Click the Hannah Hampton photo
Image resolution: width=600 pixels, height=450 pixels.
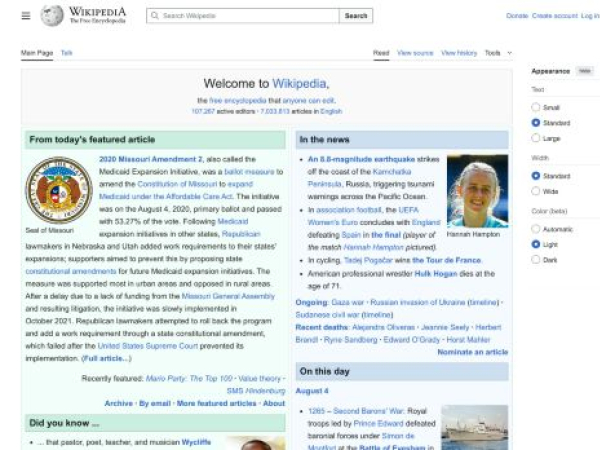click(478, 191)
